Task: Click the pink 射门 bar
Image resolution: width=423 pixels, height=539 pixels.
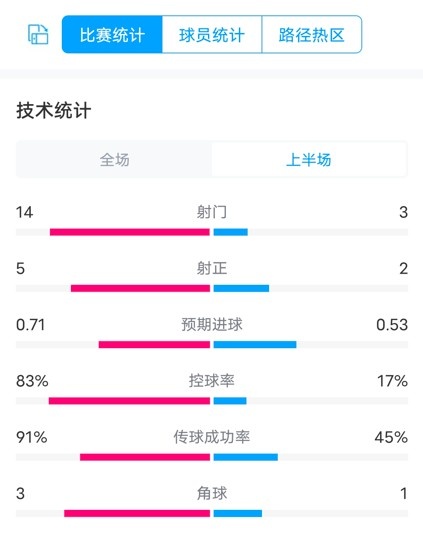Action: [130, 232]
